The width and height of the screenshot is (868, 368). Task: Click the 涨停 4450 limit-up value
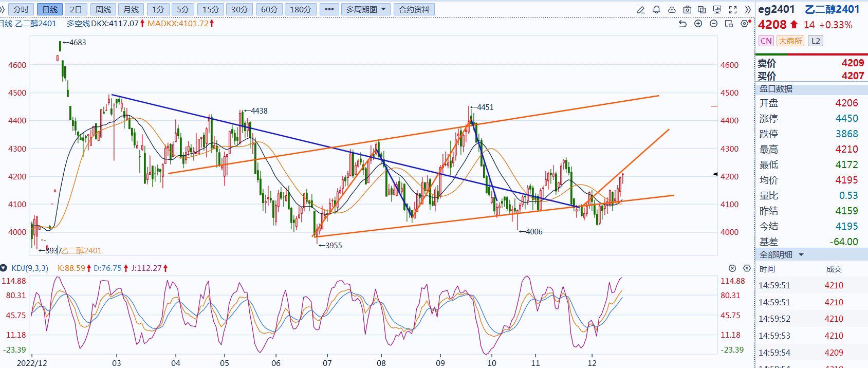tap(846, 118)
